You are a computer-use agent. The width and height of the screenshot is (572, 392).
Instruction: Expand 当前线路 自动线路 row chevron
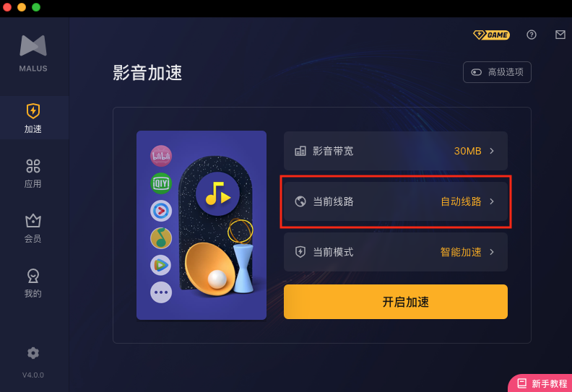[x=492, y=201]
